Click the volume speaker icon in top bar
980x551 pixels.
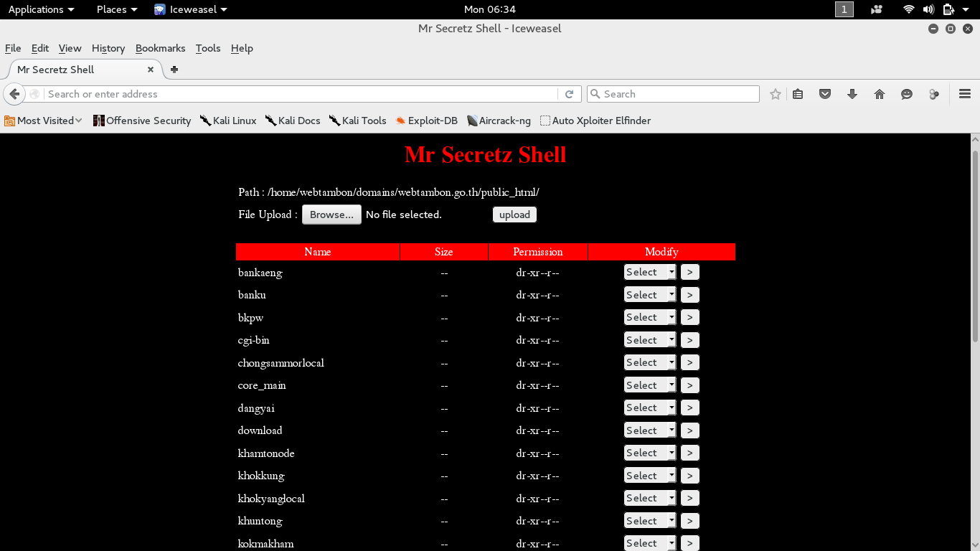(x=928, y=9)
